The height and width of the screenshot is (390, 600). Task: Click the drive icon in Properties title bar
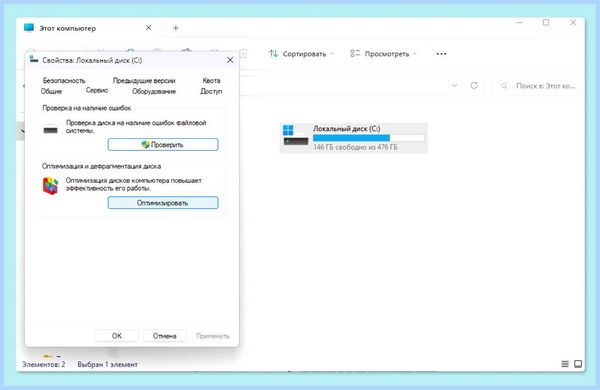coord(34,59)
